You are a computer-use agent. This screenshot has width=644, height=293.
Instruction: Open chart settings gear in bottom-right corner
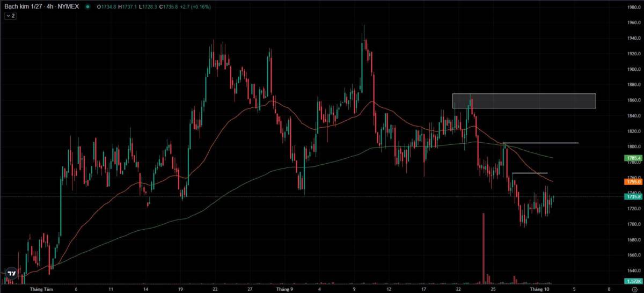[x=634, y=289]
